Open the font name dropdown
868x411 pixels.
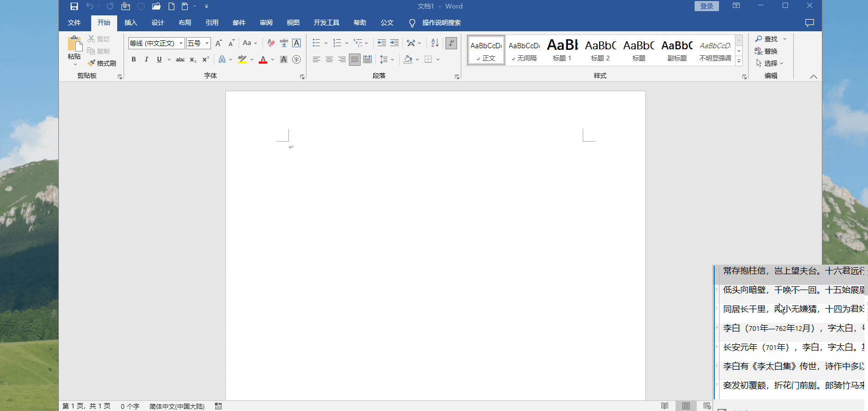tap(181, 43)
